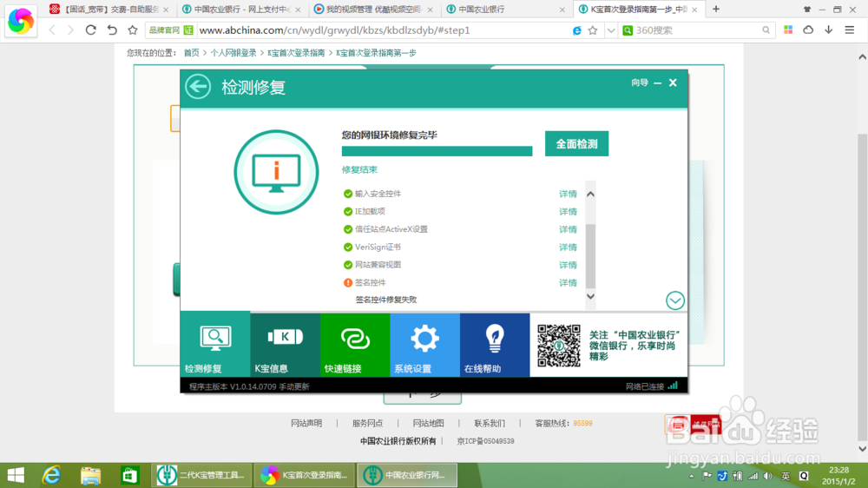Open the downloads arrow icon
Image resolution: width=868 pixels, height=488 pixels.
(x=829, y=30)
